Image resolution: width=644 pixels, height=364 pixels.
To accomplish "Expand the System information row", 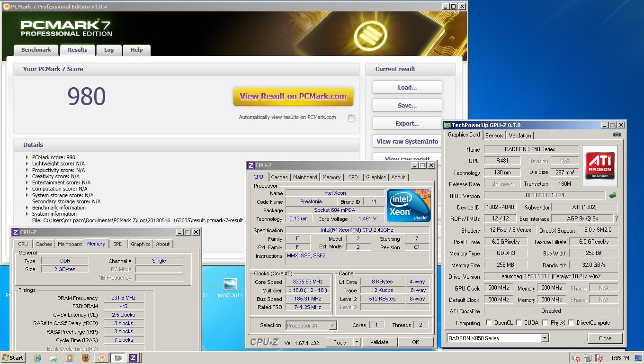I will [x=27, y=214].
